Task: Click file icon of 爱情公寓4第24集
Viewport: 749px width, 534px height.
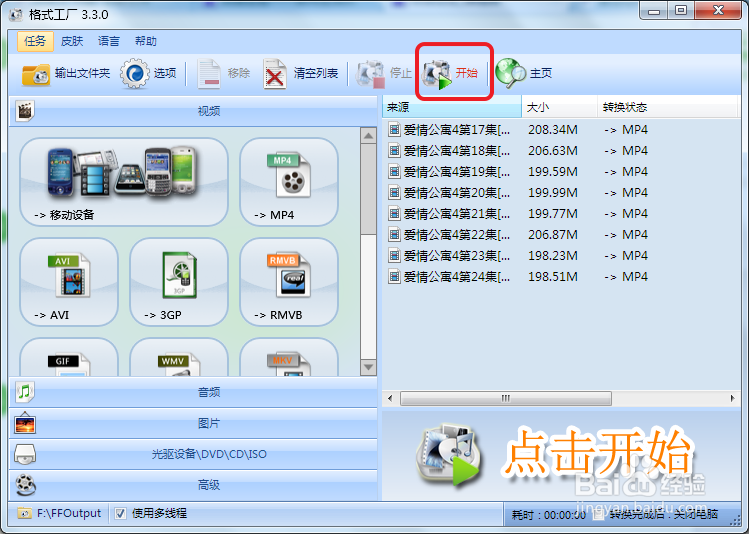Action: [394, 277]
